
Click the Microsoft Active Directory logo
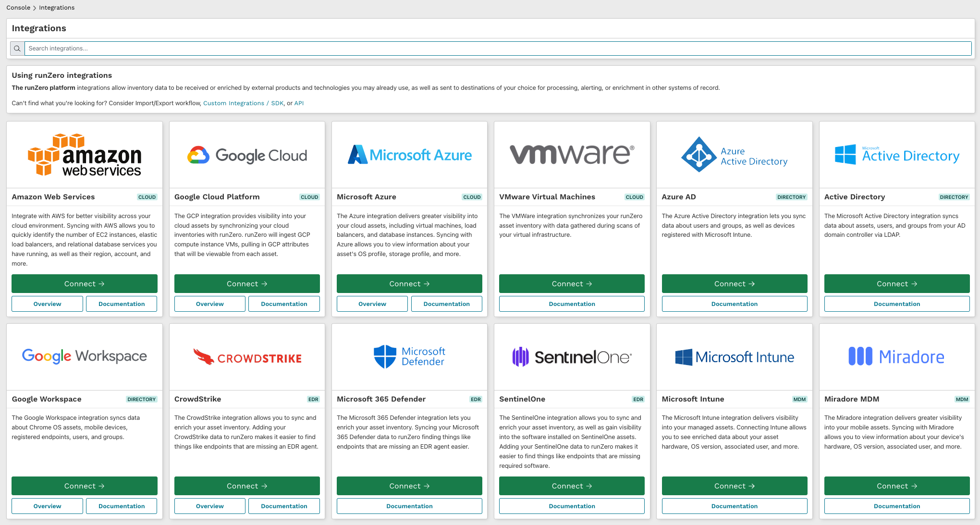coord(897,155)
